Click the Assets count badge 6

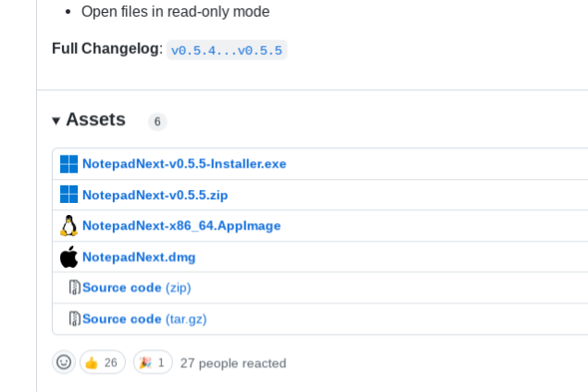click(157, 121)
